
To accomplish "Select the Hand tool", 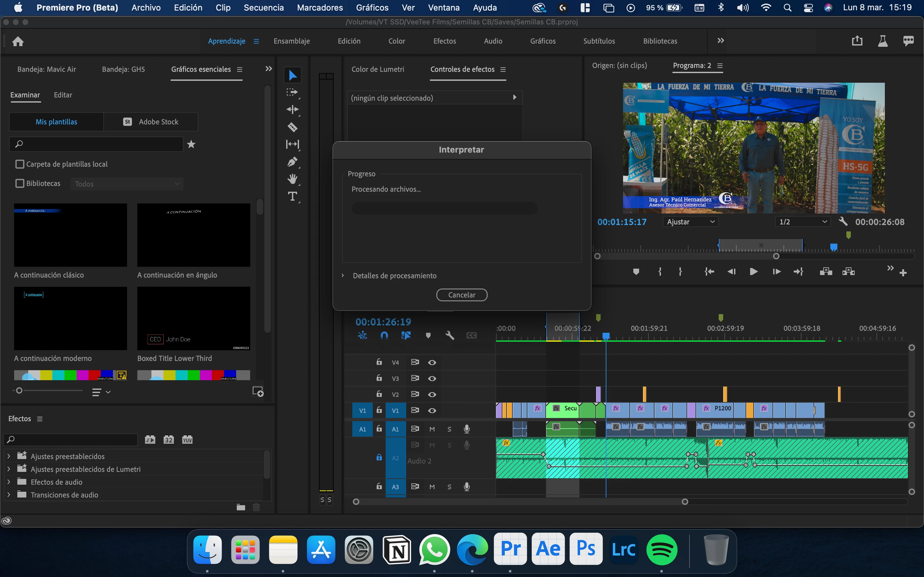I will [293, 179].
